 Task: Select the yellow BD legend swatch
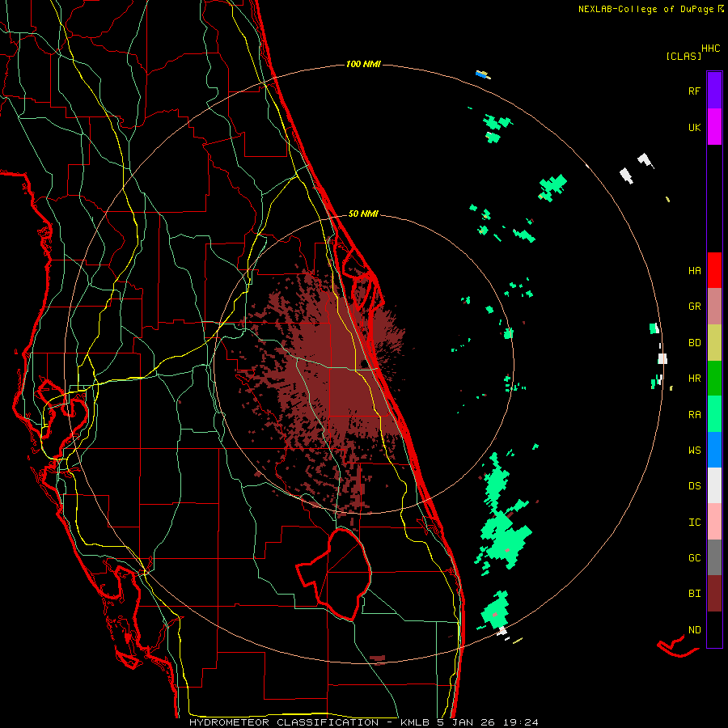click(714, 343)
